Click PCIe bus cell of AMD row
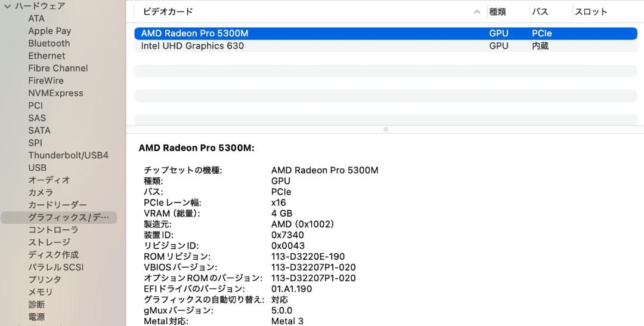Screen dimensions: 644x326 [541, 33]
